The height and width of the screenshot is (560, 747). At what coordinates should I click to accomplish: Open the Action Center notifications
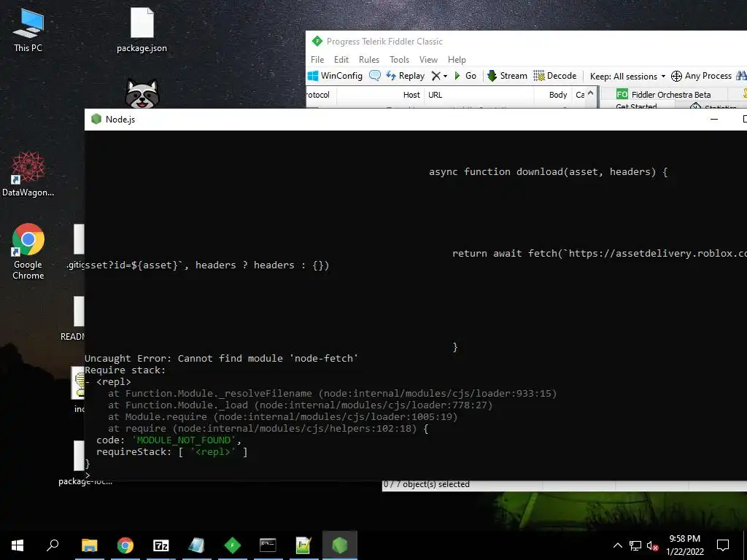723,545
